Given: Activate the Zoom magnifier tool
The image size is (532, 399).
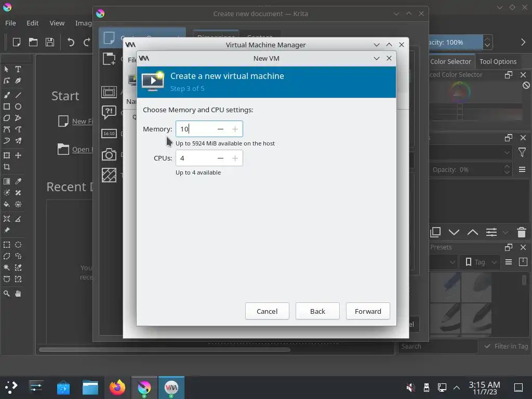Looking at the screenshot, I should pos(6,294).
